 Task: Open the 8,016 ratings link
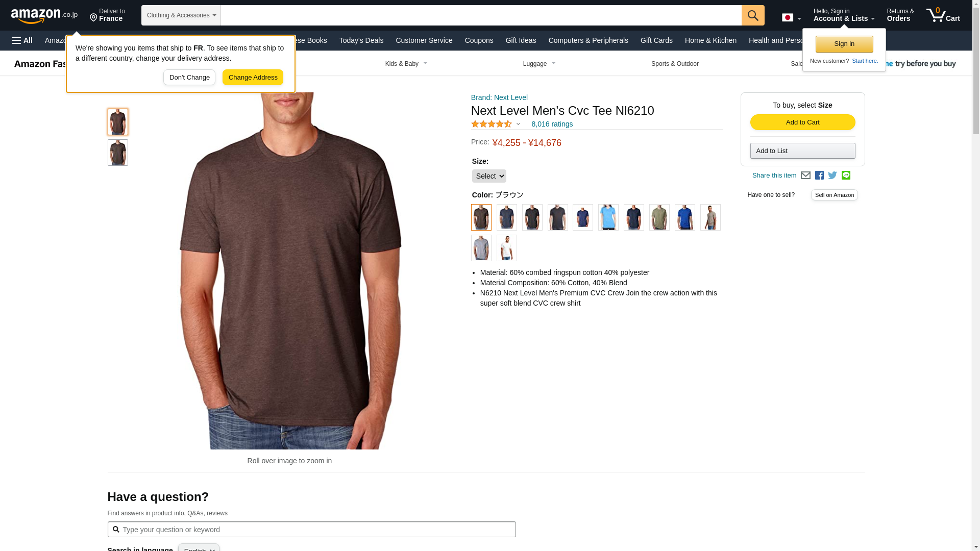[x=552, y=124]
